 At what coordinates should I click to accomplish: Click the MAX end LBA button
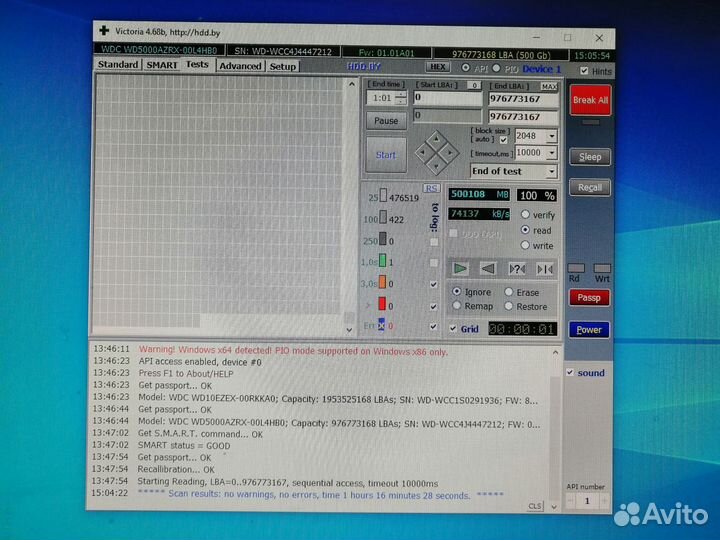click(x=550, y=86)
